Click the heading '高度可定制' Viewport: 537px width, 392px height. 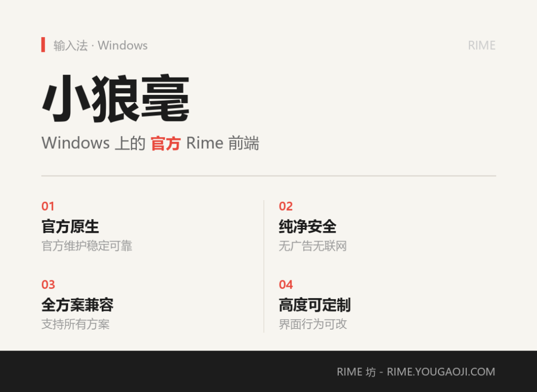tap(315, 304)
